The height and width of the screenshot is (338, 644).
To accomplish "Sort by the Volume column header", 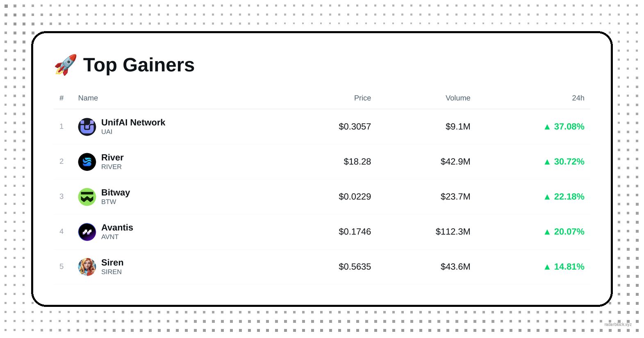I will tap(458, 98).
